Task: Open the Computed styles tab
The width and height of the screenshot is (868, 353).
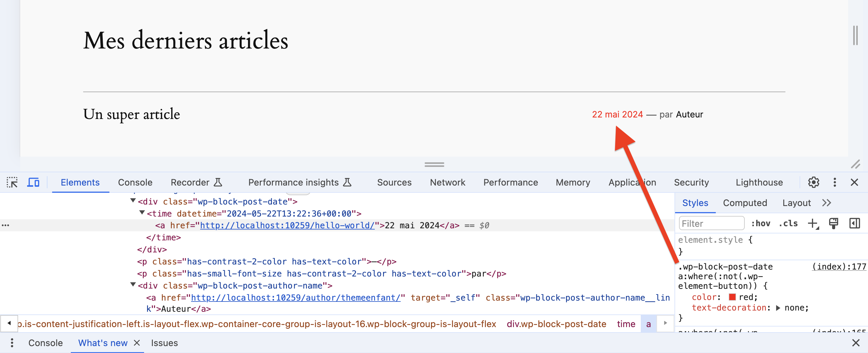Action: tap(745, 202)
